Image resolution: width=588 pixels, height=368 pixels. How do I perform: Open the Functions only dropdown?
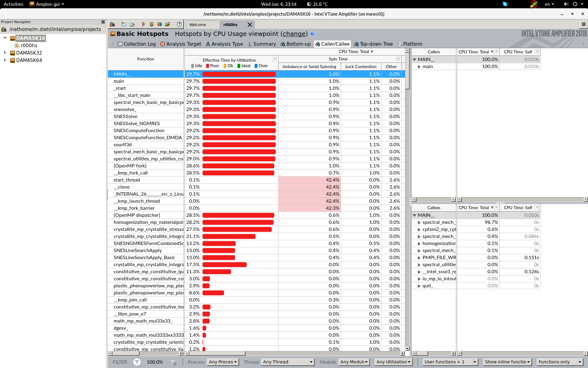[560, 362]
